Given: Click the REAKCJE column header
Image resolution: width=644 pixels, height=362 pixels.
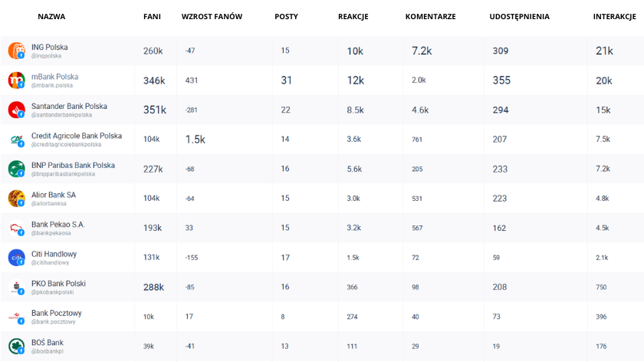Looking at the screenshot, I should [353, 16].
